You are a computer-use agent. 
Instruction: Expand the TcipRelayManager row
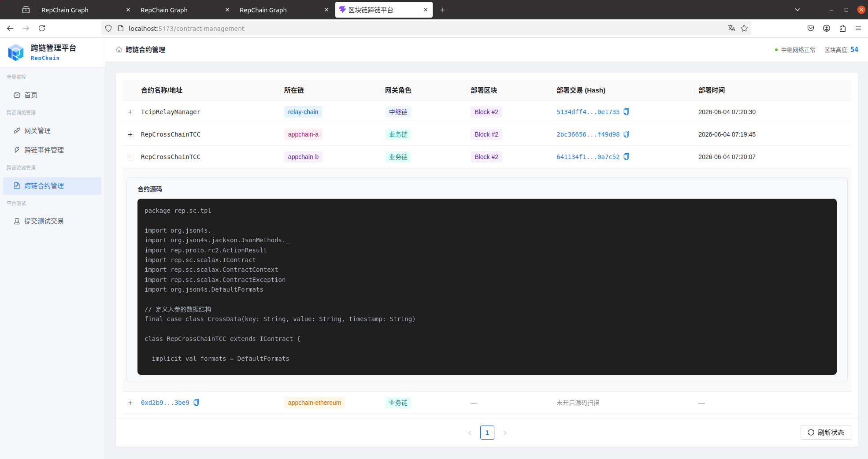pos(130,112)
